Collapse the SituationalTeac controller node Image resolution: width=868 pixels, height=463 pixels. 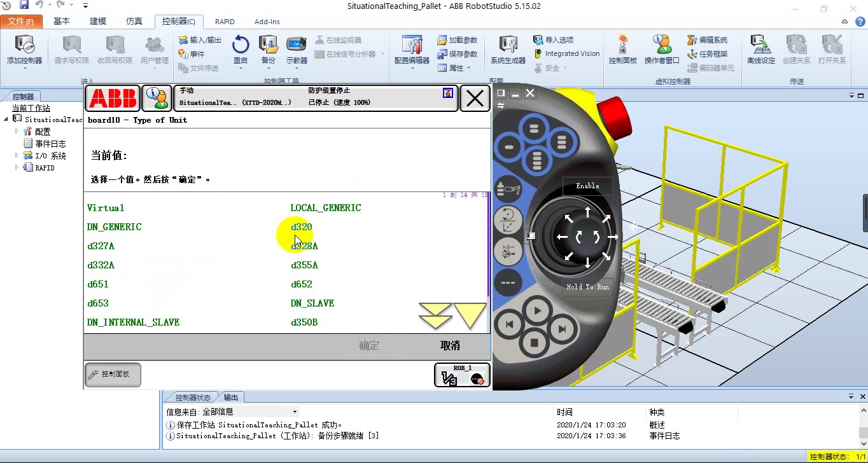pyautogui.click(x=6, y=119)
